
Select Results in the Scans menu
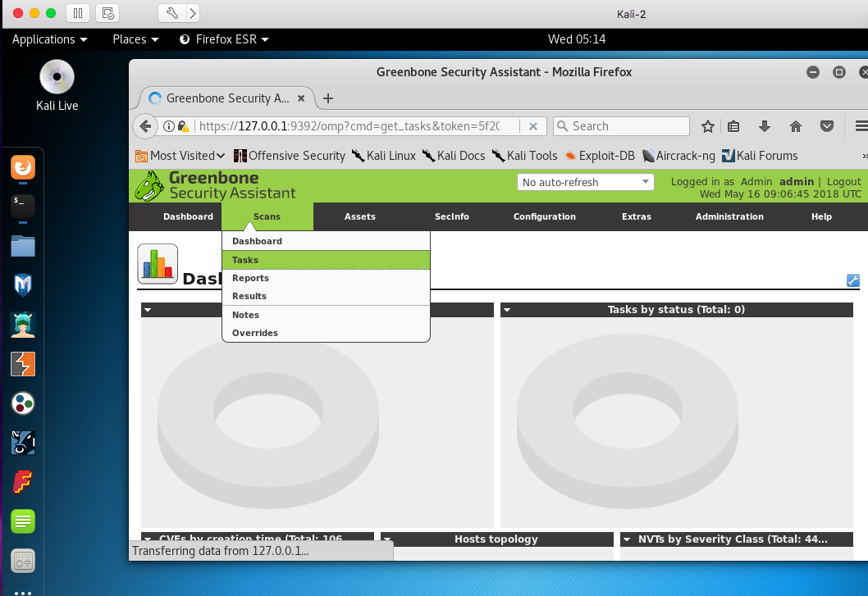[326, 296]
